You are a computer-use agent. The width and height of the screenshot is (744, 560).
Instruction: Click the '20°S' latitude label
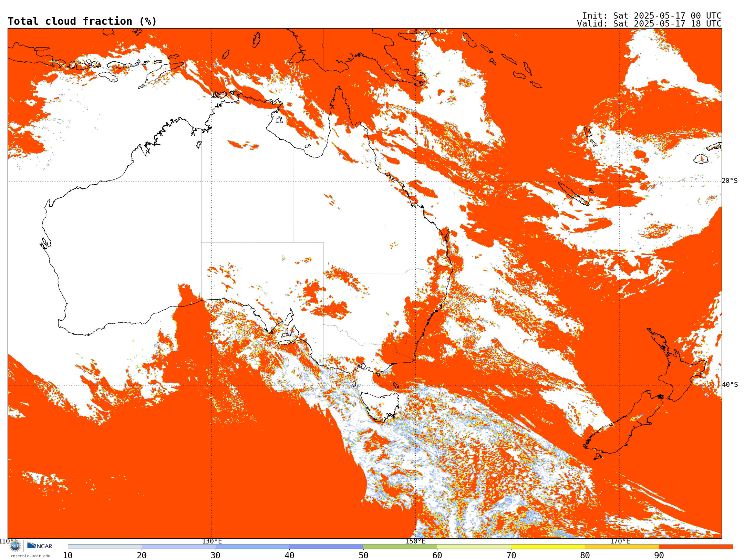(730, 181)
